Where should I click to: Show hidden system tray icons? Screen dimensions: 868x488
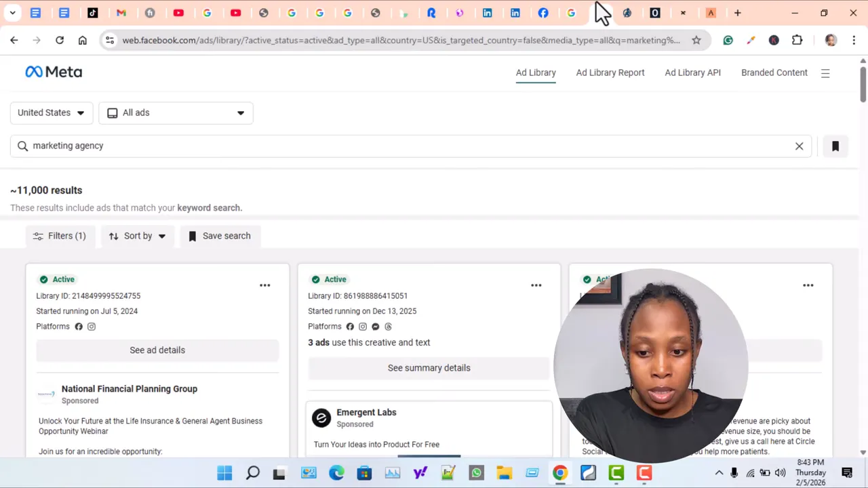pyautogui.click(x=719, y=473)
